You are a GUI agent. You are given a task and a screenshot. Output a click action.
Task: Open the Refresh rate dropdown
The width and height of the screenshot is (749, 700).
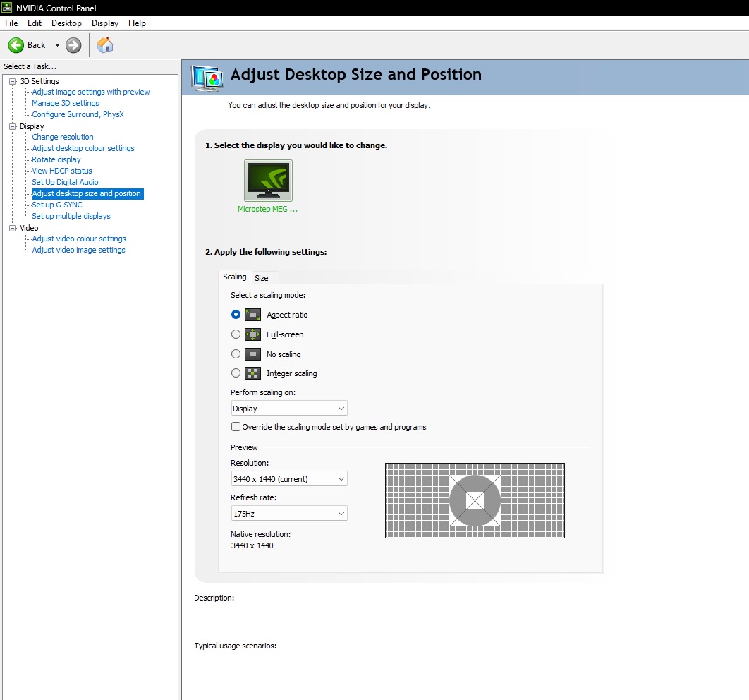289,514
